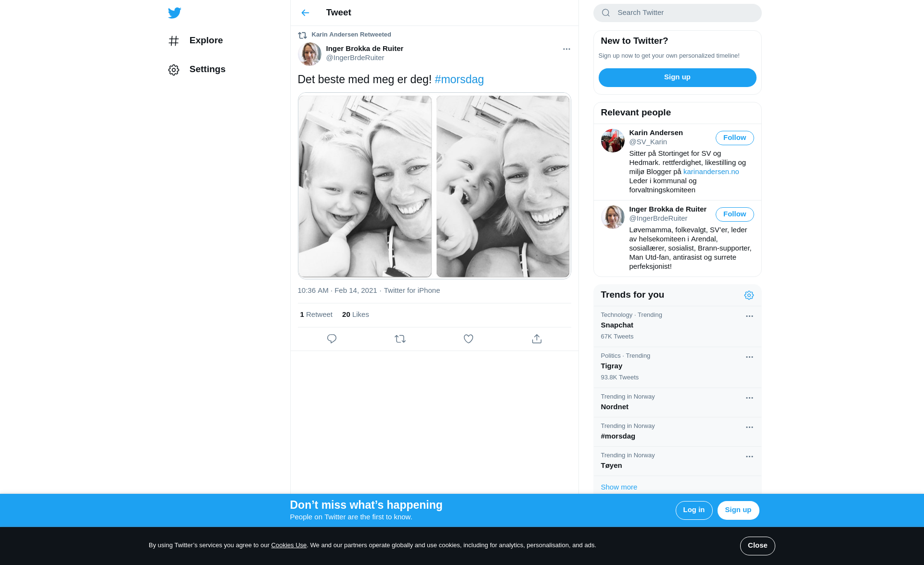Reply to the tweet with comment icon
The width and height of the screenshot is (924, 565).
(332, 339)
